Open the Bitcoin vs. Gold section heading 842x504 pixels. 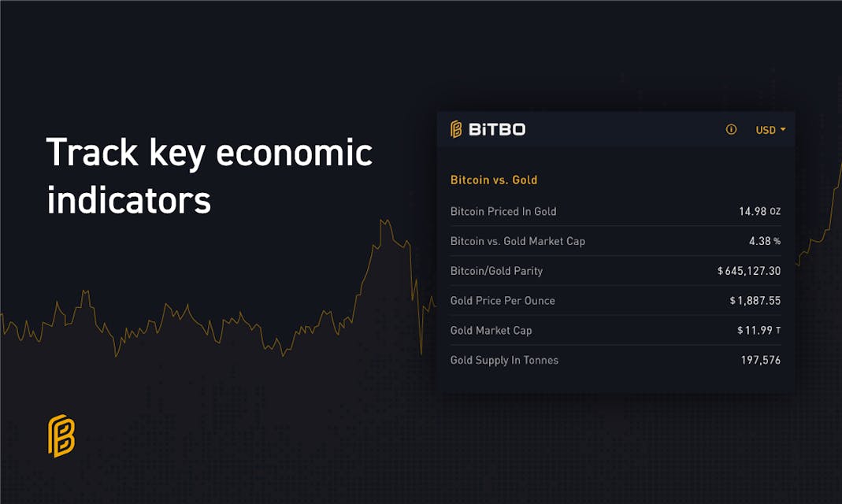click(494, 180)
